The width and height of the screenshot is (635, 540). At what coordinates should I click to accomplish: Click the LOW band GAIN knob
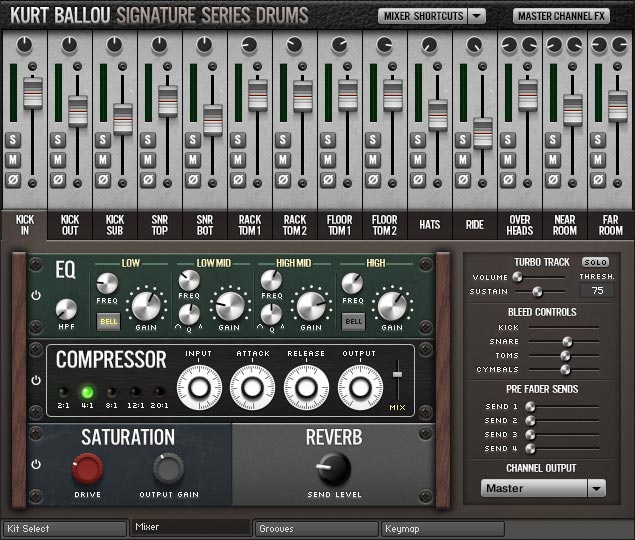coord(146,306)
